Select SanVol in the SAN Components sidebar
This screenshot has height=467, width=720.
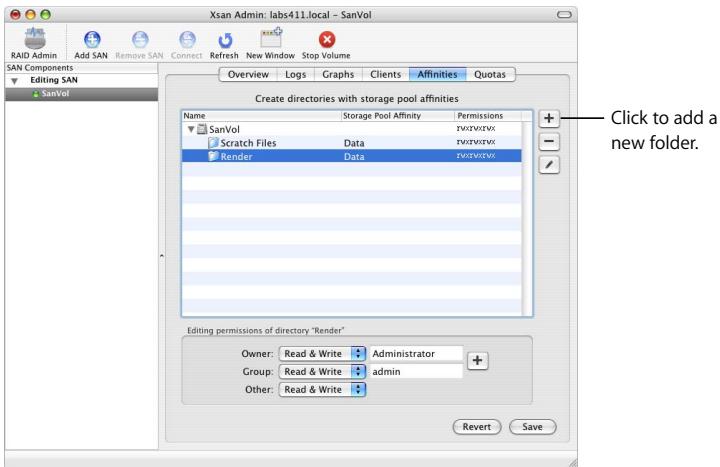pyautogui.click(x=81, y=94)
